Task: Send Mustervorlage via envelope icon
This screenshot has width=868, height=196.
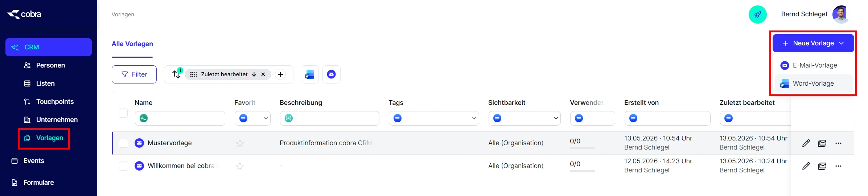Action: [822, 143]
